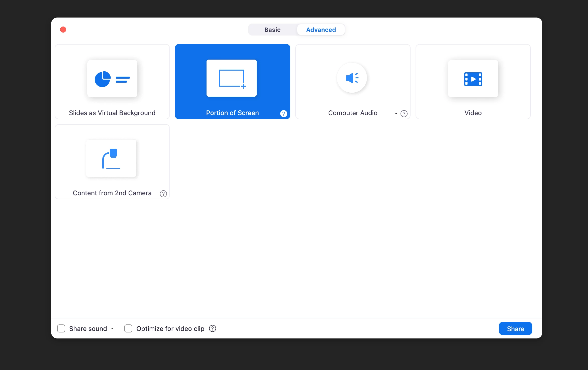
Task: Show help for Optimize for video clip
Action: [x=212, y=328]
